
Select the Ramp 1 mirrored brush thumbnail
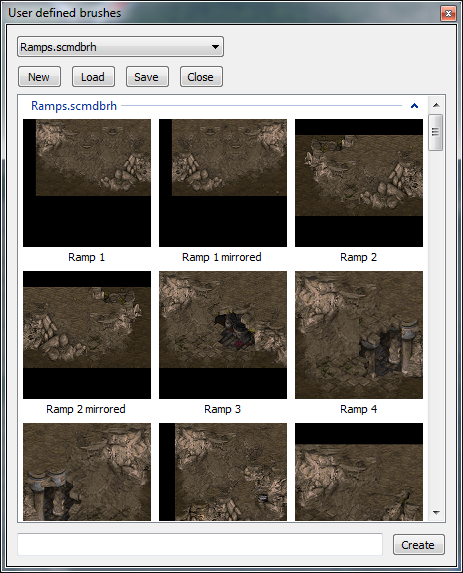pos(223,183)
